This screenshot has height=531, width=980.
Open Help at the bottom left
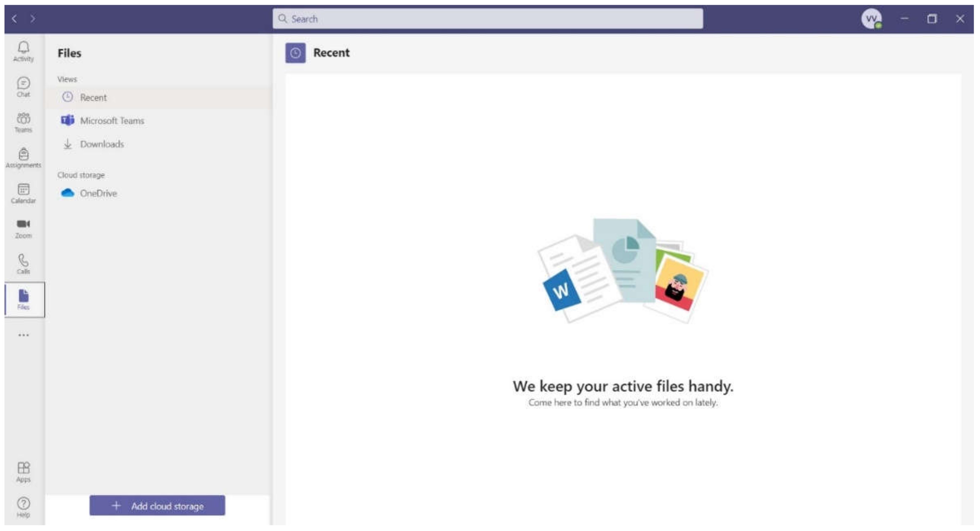[x=23, y=507]
